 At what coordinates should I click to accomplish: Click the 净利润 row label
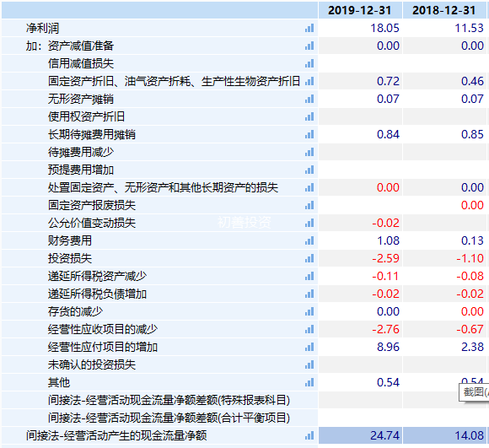(42, 28)
